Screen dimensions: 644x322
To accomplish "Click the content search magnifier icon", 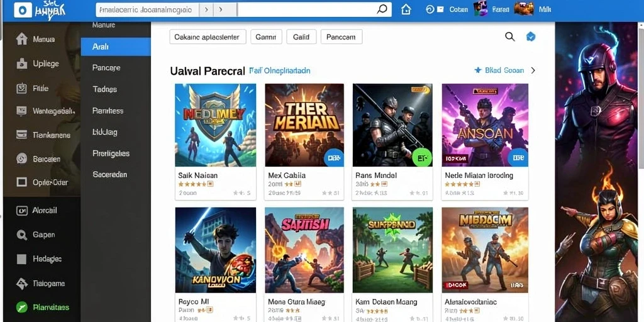I will tap(509, 36).
